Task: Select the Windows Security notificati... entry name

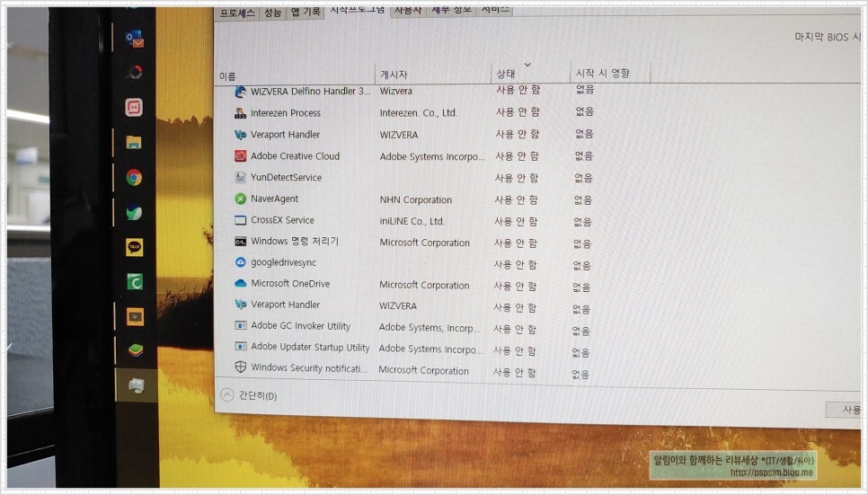Action: click(x=309, y=367)
